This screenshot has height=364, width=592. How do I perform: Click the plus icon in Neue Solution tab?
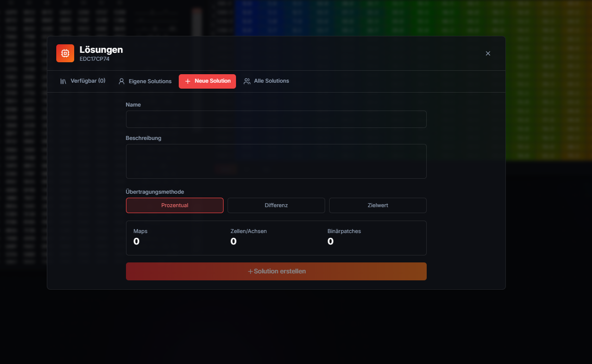(x=188, y=81)
